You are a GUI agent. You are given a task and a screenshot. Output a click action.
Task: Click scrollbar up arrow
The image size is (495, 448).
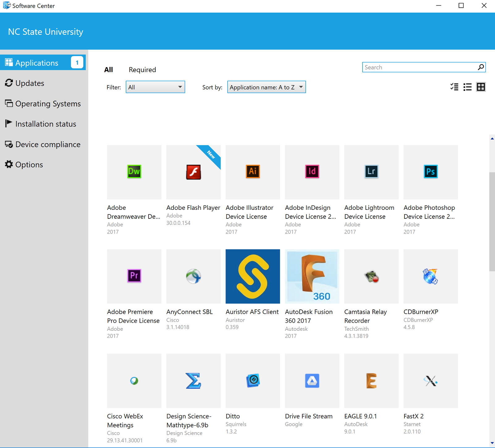point(492,139)
